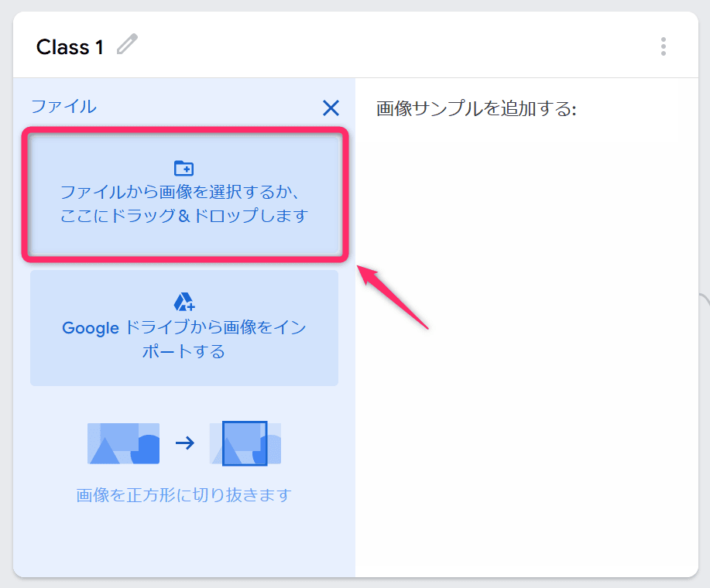Click the folder-plus upload icon
The image size is (710, 588).
pos(184,168)
